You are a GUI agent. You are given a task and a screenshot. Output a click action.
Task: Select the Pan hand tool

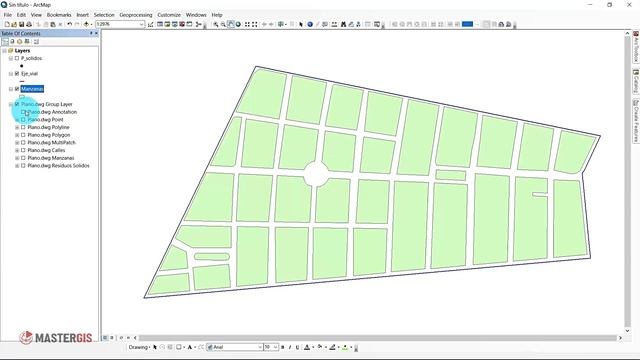pos(231,24)
